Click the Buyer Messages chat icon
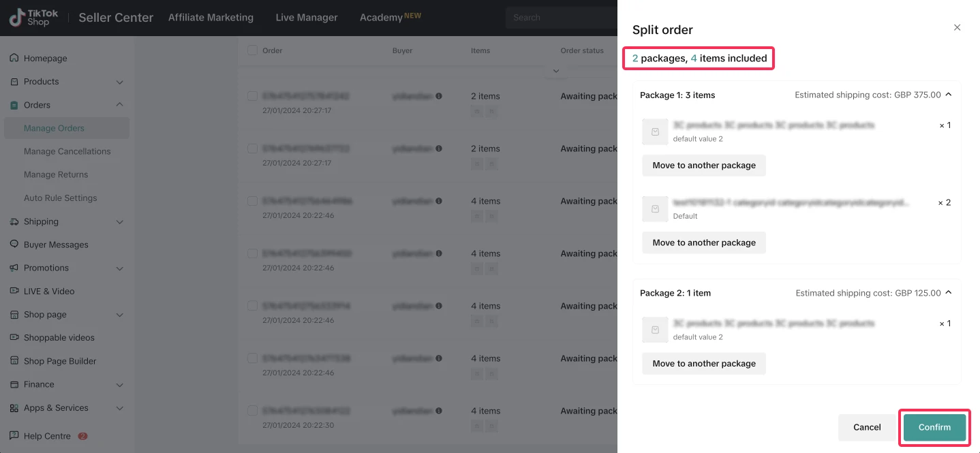Screen dimensions: 980x453 [14, 245]
